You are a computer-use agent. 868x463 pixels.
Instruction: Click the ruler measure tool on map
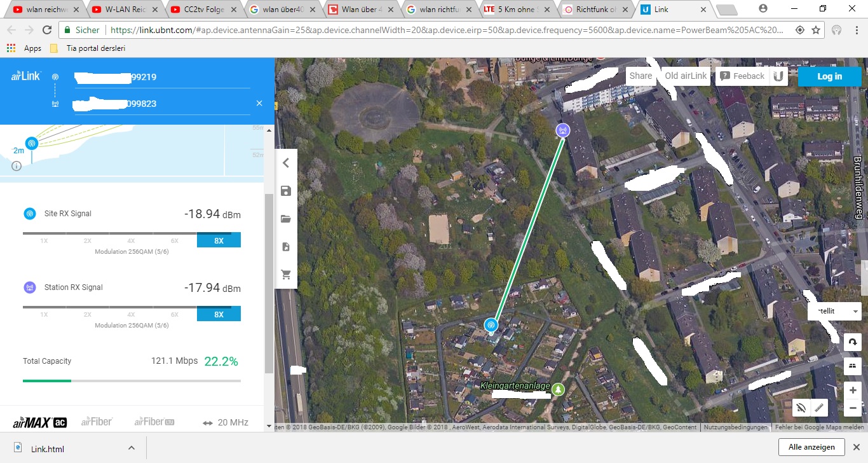[820, 408]
